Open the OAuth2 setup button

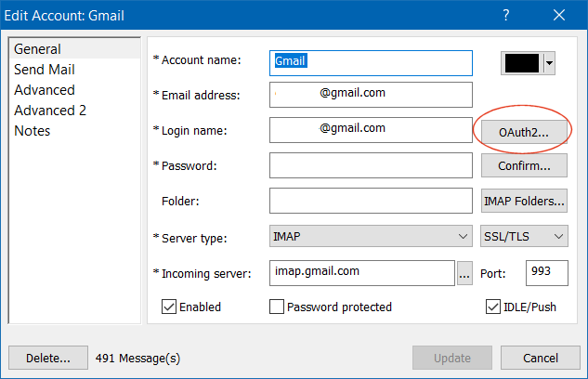524,132
